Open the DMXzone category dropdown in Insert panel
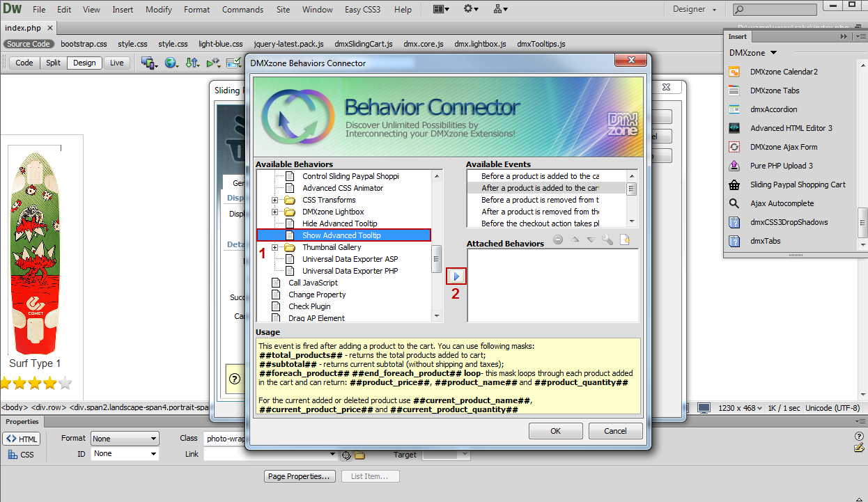 click(x=753, y=53)
